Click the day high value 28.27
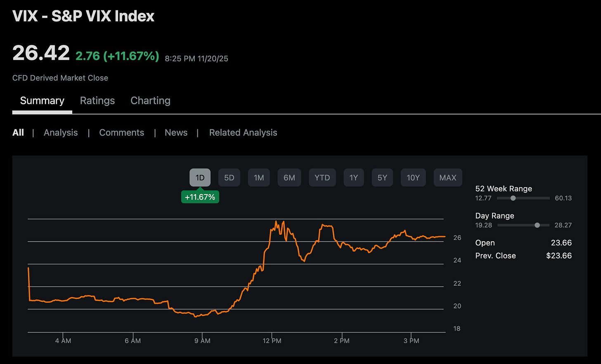This screenshot has height=364, width=601. (x=563, y=225)
